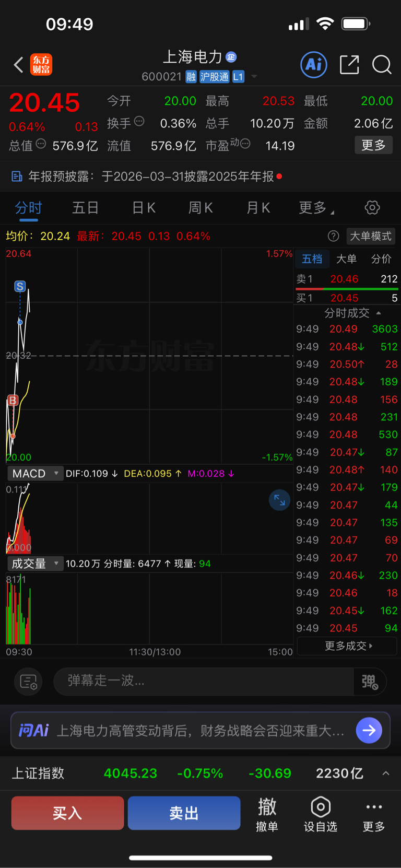Switch to the 五日 tab
The width and height of the screenshot is (401, 868).
86,208
